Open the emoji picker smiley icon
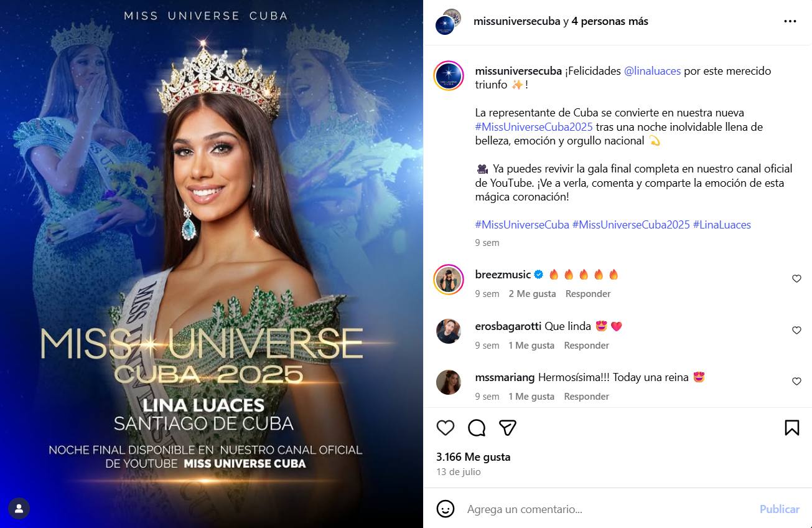 446,509
